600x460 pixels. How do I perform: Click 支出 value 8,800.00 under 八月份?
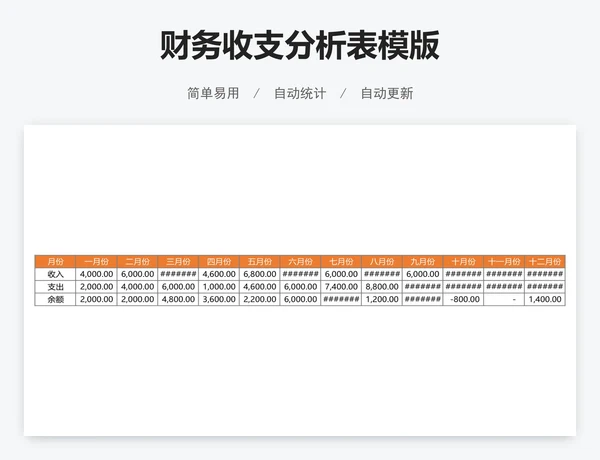(x=382, y=287)
